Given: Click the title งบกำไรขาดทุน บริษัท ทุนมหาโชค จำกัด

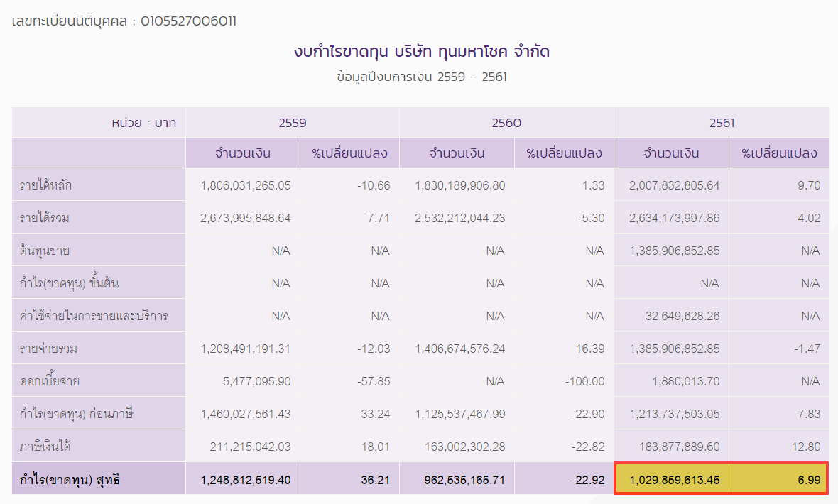Looking at the screenshot, I should click(x=422, y=52).
